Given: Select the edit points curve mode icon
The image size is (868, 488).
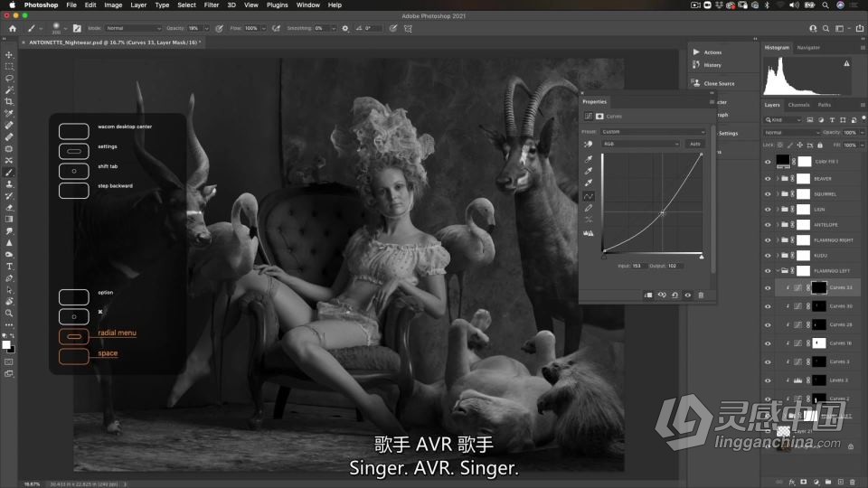Looking at the screenshot, I should (589, 196).
